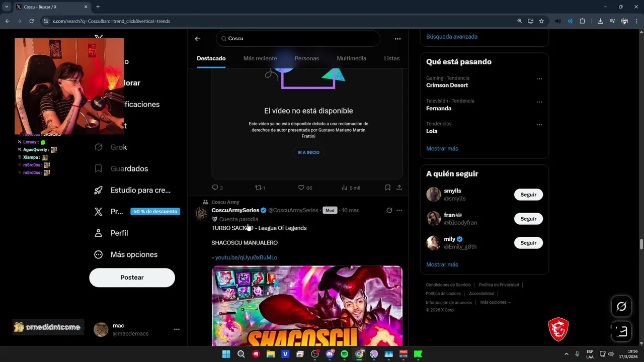
Task: Open Spotify from the taskbar
Action: coord(344,354)
